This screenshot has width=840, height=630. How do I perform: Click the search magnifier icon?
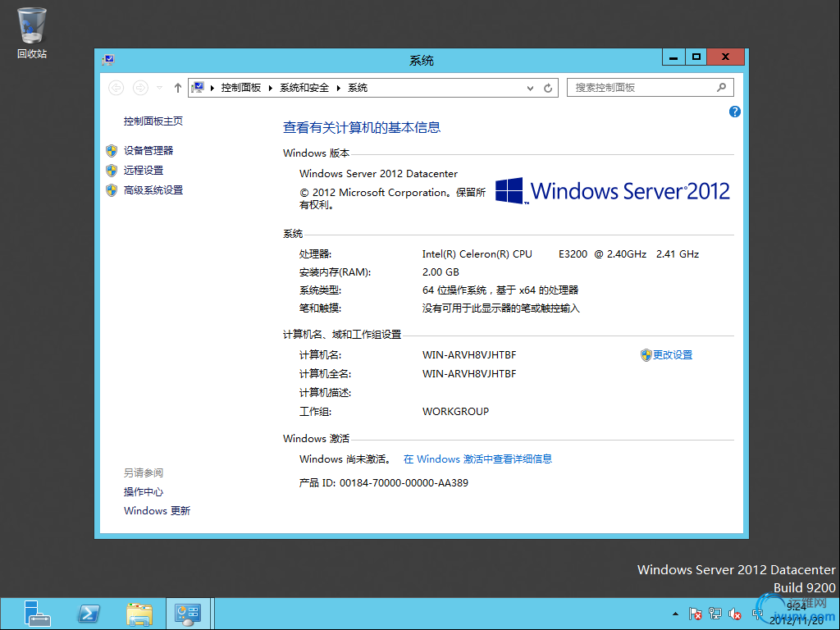click(x=722, y=87)
